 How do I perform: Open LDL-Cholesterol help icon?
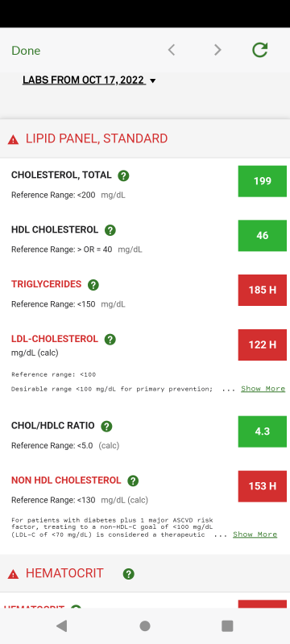(x=110, y=339)
